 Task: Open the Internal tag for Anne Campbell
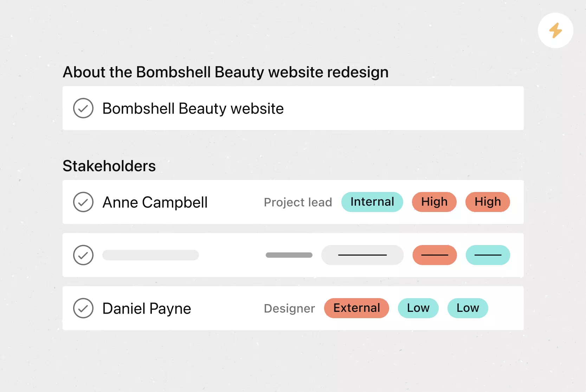tap(372, 202)
